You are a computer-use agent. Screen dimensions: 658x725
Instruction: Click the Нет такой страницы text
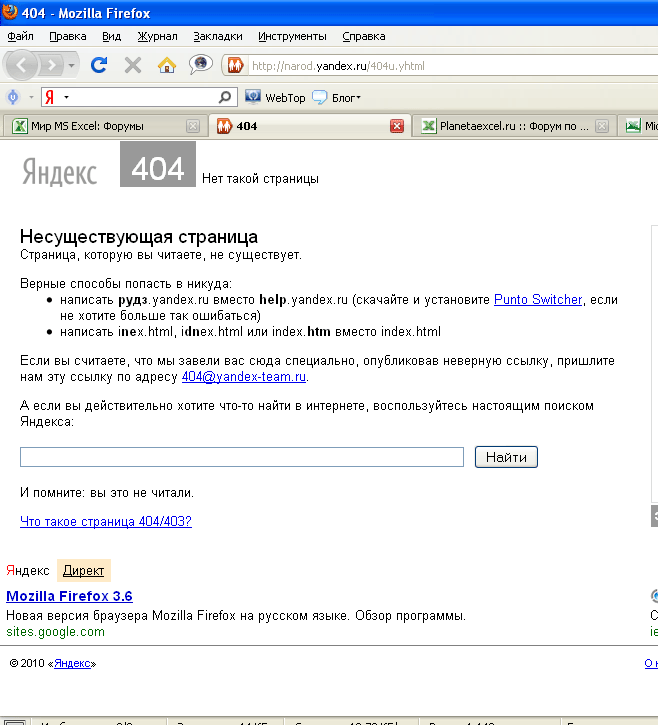click(260, 178)
